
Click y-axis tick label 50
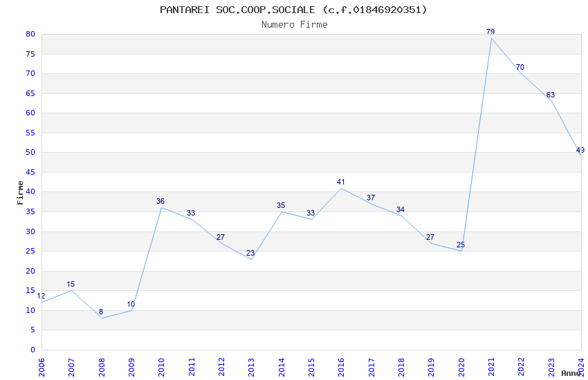click(30, 152)
